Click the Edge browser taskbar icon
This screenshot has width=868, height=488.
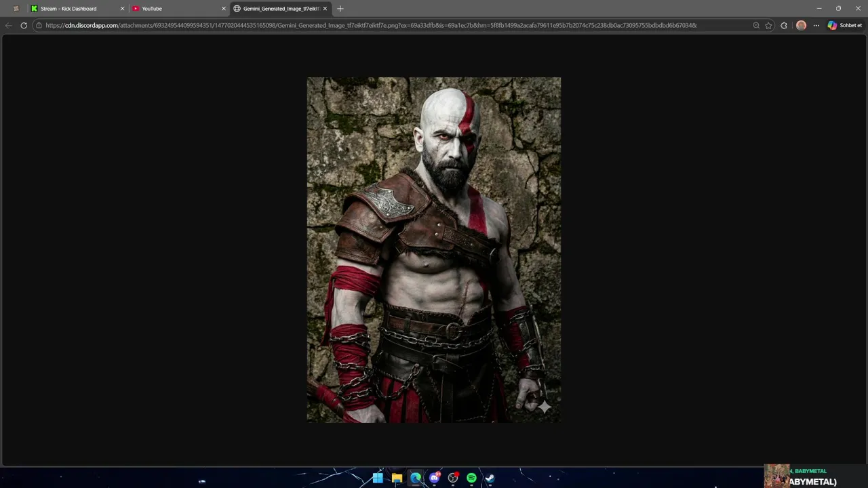[x=415, y=478]
